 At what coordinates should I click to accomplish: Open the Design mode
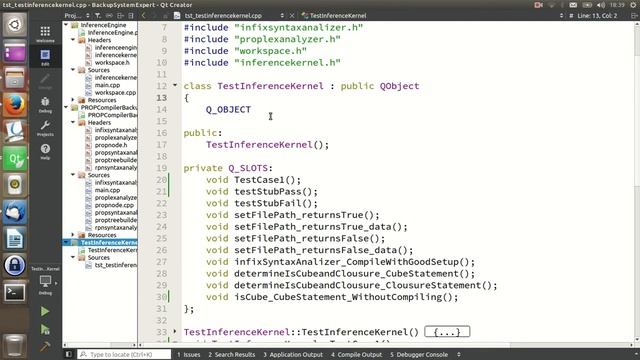point(45,81)
